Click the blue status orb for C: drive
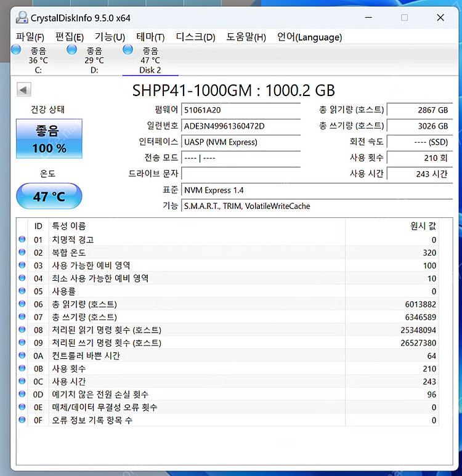This screenshot has width=462, height=476. [x=16, y=49]
